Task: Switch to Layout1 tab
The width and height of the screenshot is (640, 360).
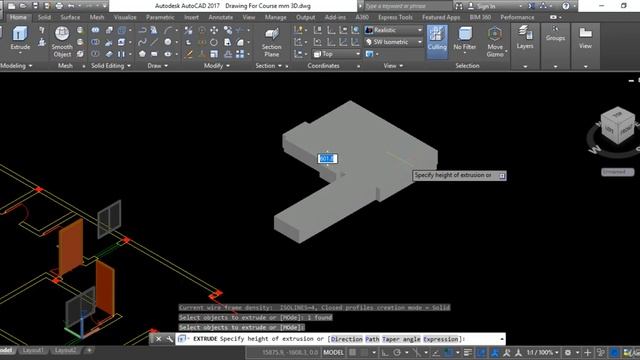Action: tap(33, 350)
